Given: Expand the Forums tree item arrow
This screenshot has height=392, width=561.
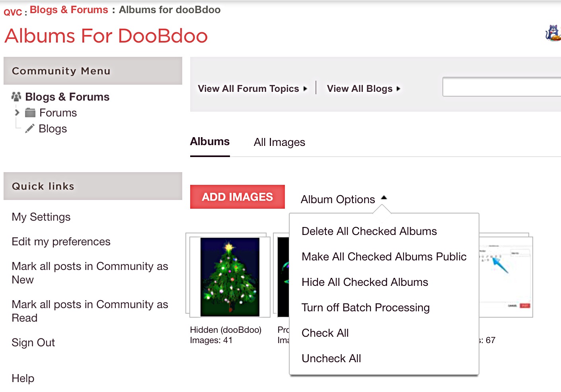Looking at the screenshot, I should [x=18, y=113].
